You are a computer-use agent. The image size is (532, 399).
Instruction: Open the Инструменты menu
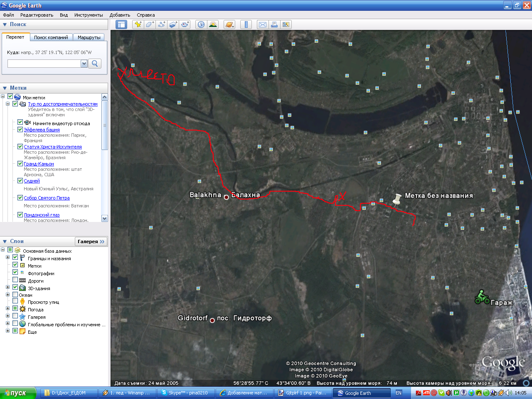(89, 15)
